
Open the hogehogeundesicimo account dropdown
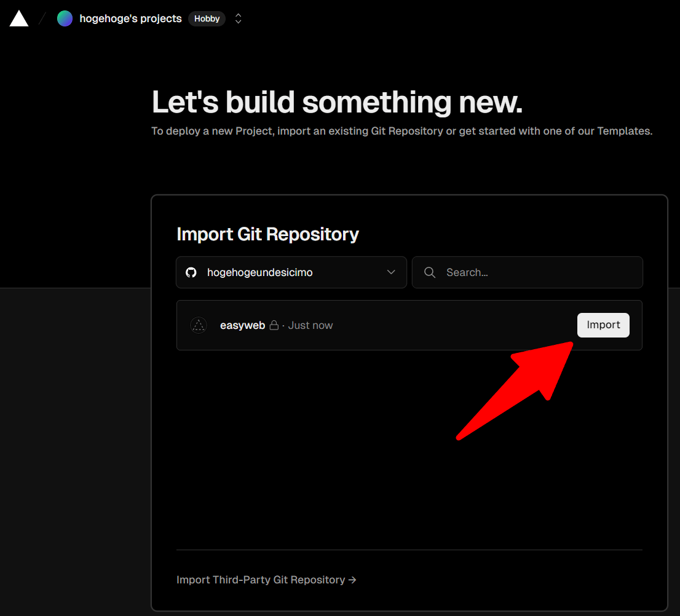291,272
